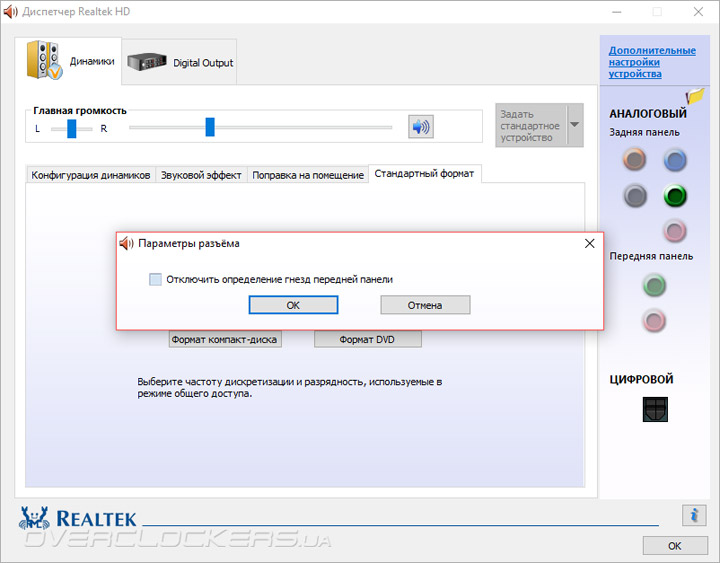Select the green front panel jack
Viewport: 720px width, 563px height.
[x=654, y=285]
